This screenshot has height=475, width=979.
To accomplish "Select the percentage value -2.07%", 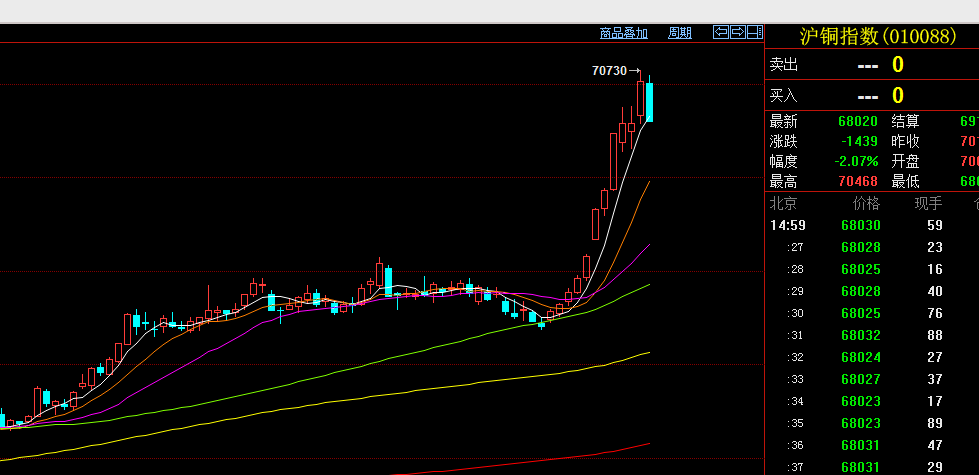I will [856, 162].
